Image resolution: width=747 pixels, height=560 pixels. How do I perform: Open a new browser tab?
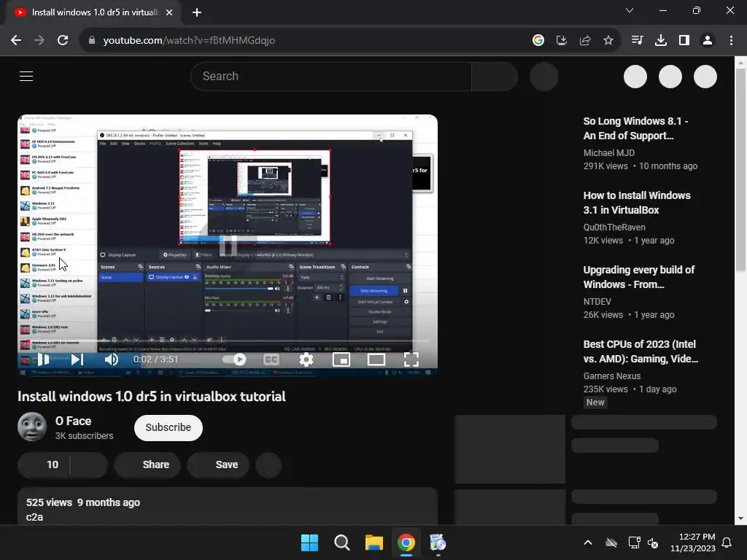(x=197, y=13)
